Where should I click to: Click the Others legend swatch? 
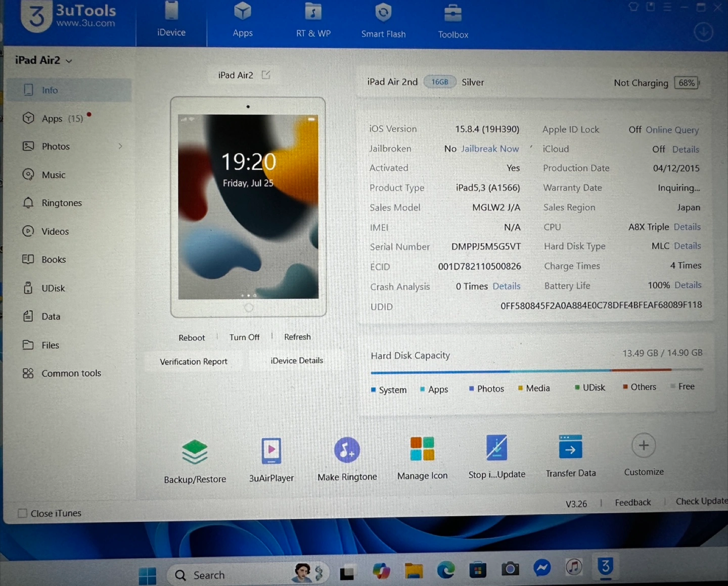click(x=625, y=387)
